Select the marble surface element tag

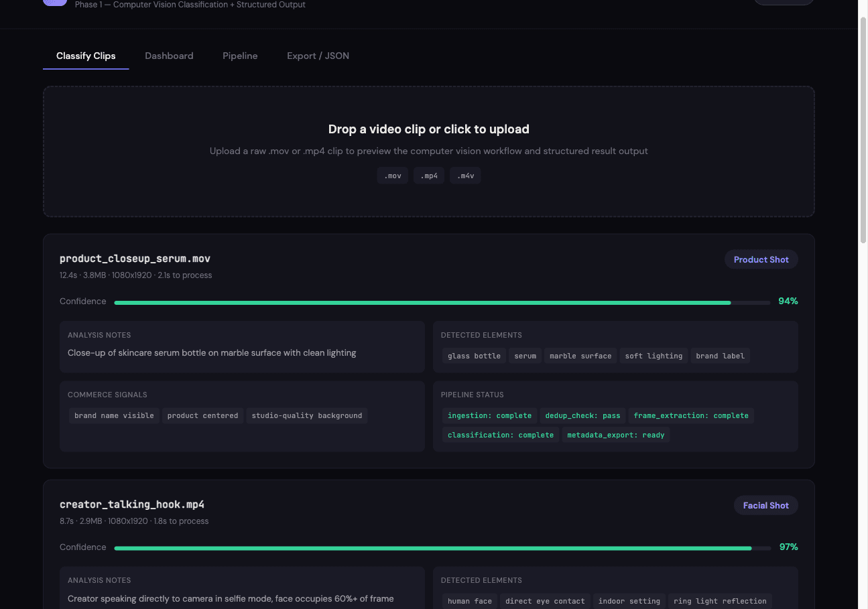point(580,356)
